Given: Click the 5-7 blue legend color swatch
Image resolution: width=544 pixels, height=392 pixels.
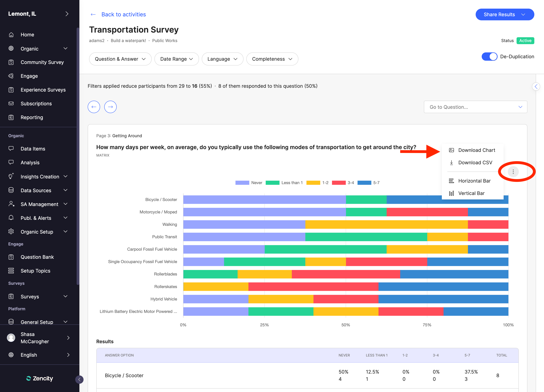Looking at the screenshot, I should tap(364, 183).
